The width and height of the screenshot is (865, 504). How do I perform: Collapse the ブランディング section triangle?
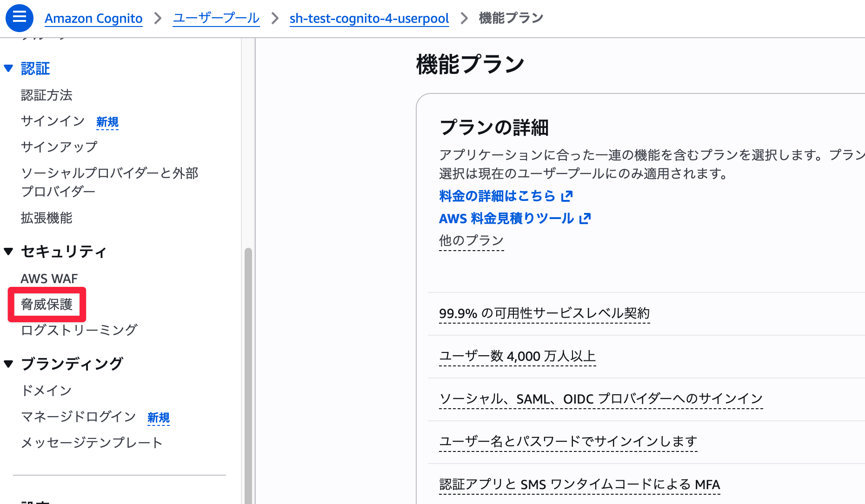8,364
